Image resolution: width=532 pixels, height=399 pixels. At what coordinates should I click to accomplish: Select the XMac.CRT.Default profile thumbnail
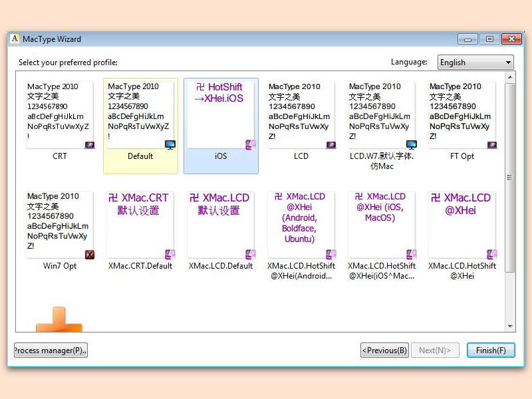[140, 224]
